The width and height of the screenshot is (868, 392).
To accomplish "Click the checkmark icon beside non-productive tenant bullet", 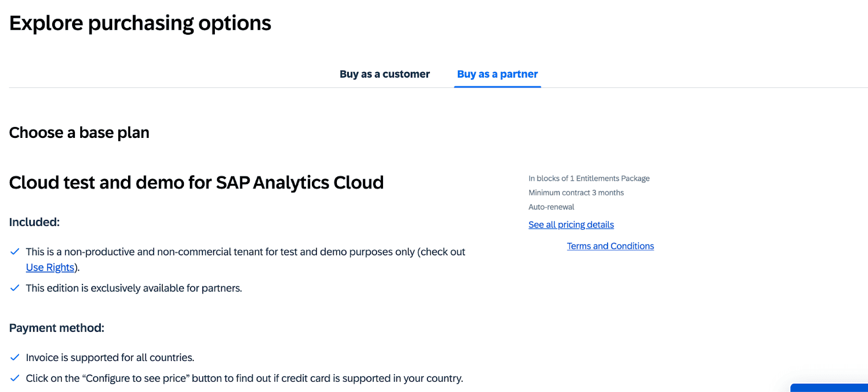I will click(15, 251).
